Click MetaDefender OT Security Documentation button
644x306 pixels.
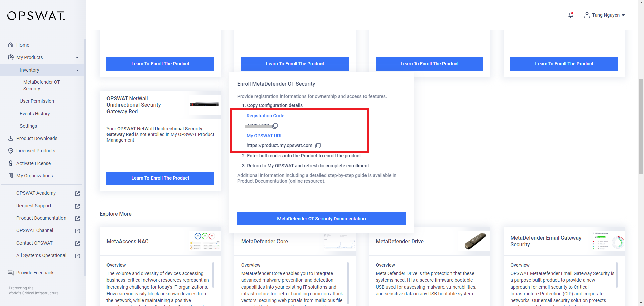(321, 219)
